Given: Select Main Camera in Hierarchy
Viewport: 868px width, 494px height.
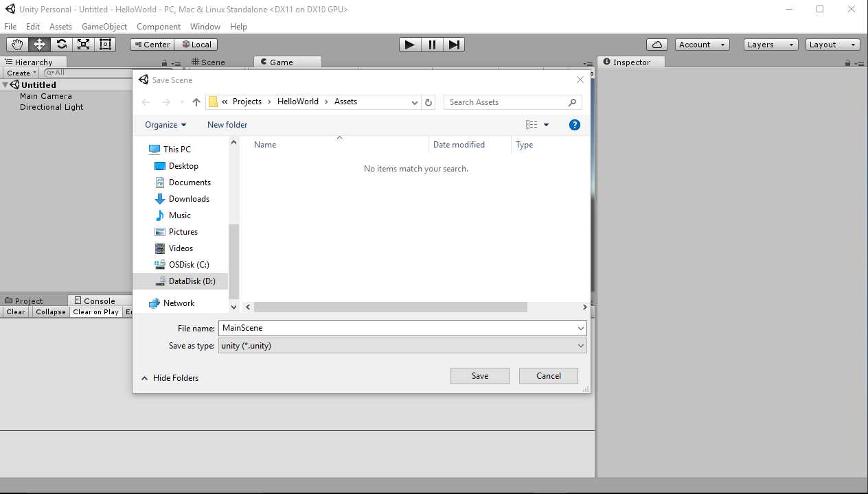Looking at the screenshot, I should point(46,96).
